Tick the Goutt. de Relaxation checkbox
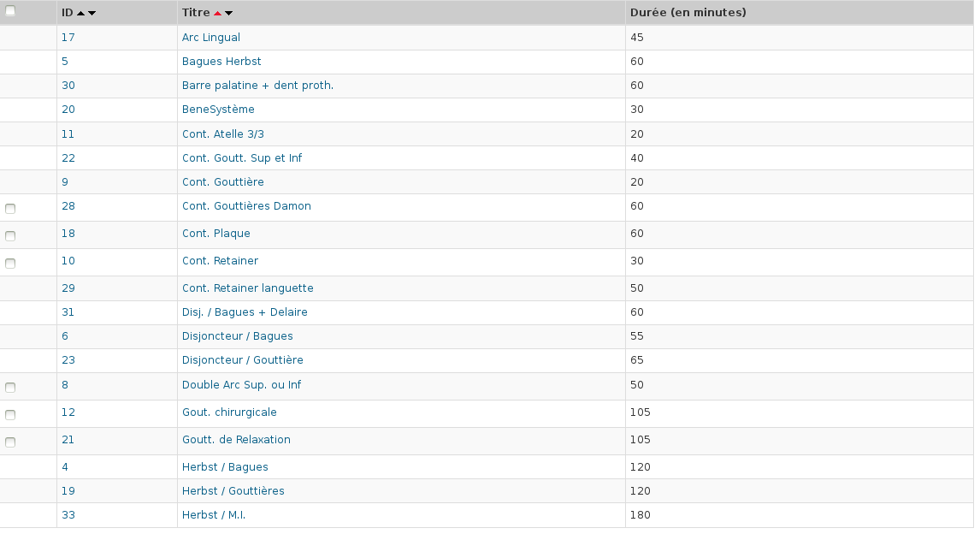Screen dimensions: 980x534 (x=10, y=442)
